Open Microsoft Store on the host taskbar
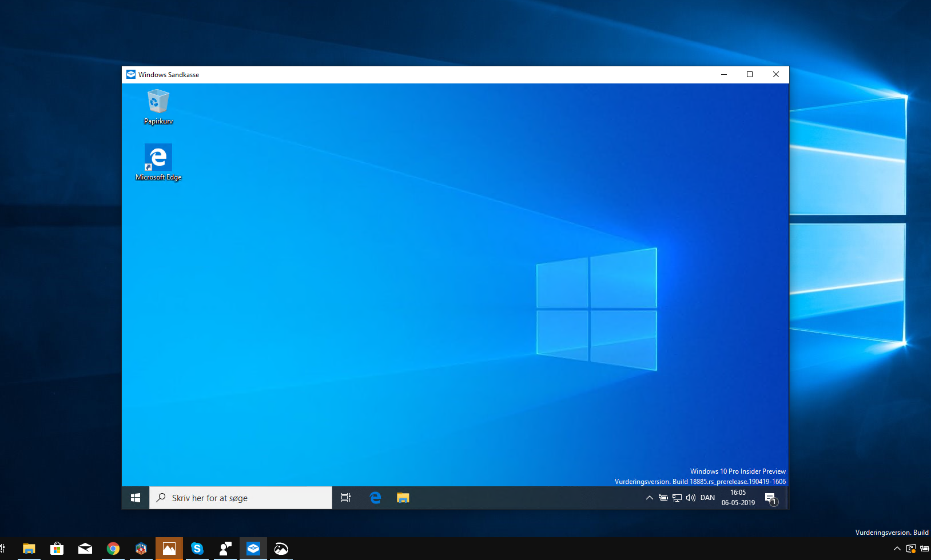Screen dimensions: 931x560 [x=57, y=549]
